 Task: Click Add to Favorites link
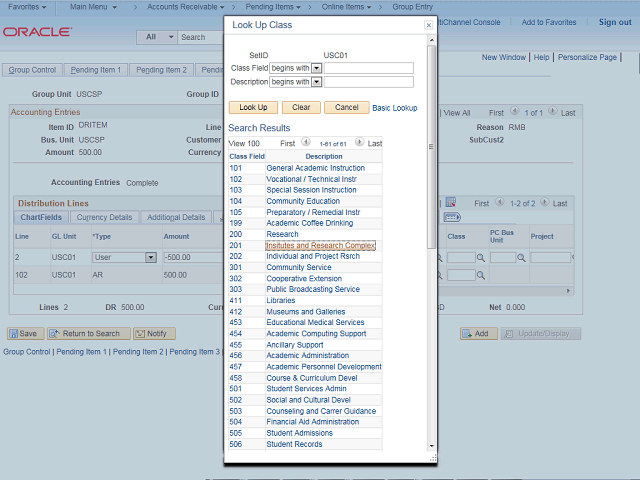click(x=549, y=22)
